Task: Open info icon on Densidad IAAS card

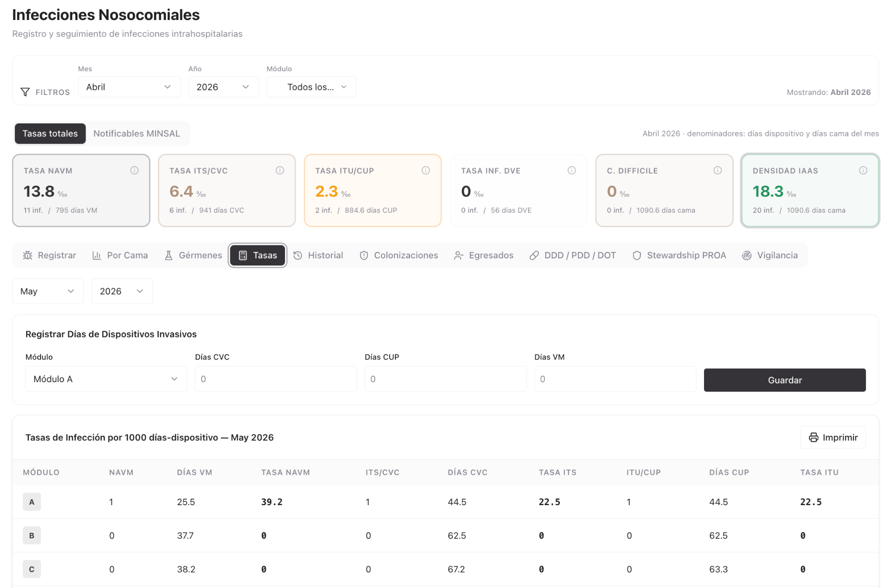Action: point(863,170)
